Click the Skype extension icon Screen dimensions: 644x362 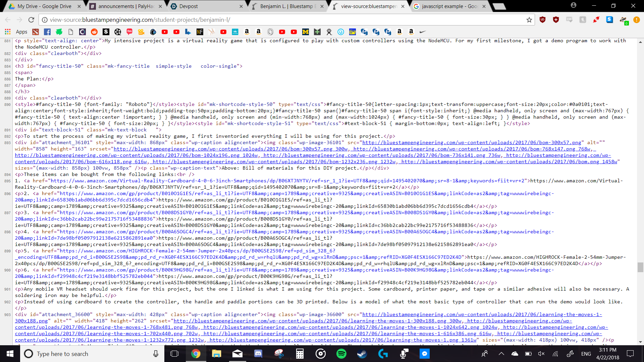click(609, 20)
